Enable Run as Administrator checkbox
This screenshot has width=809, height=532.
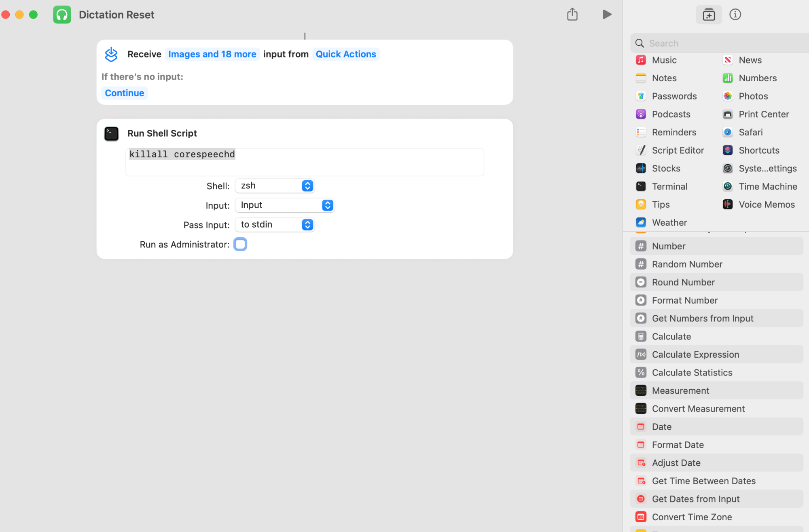coord(240,245)
